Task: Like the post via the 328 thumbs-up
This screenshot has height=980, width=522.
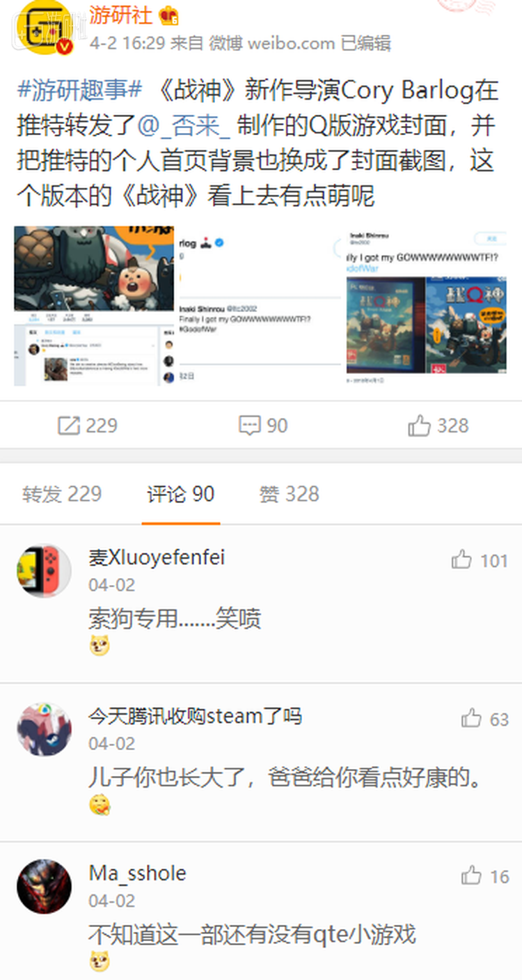Action: tap(420, 426)
